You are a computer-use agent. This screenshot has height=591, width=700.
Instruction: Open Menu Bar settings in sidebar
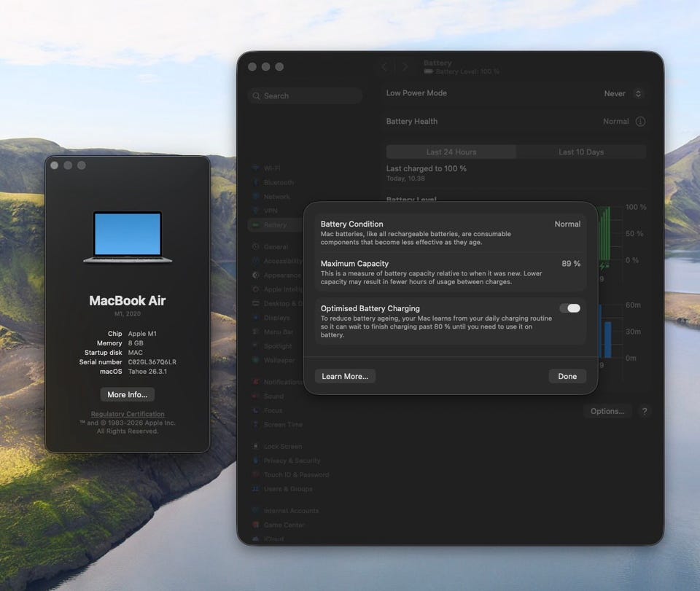(272, 332)
